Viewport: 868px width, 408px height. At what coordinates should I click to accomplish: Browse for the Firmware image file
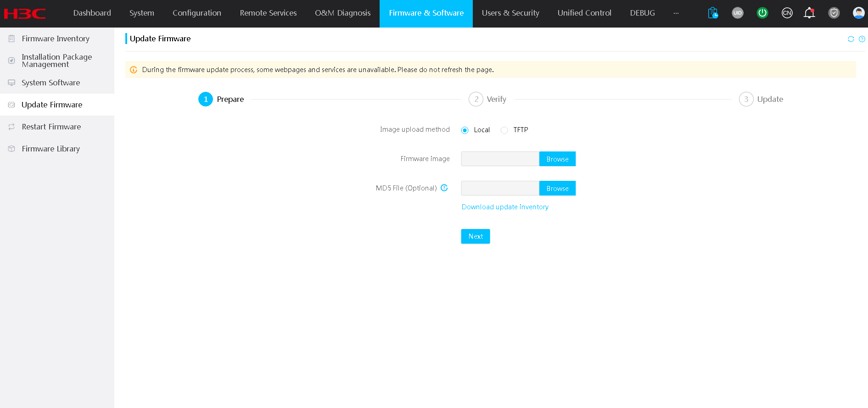tap(557, 159)
